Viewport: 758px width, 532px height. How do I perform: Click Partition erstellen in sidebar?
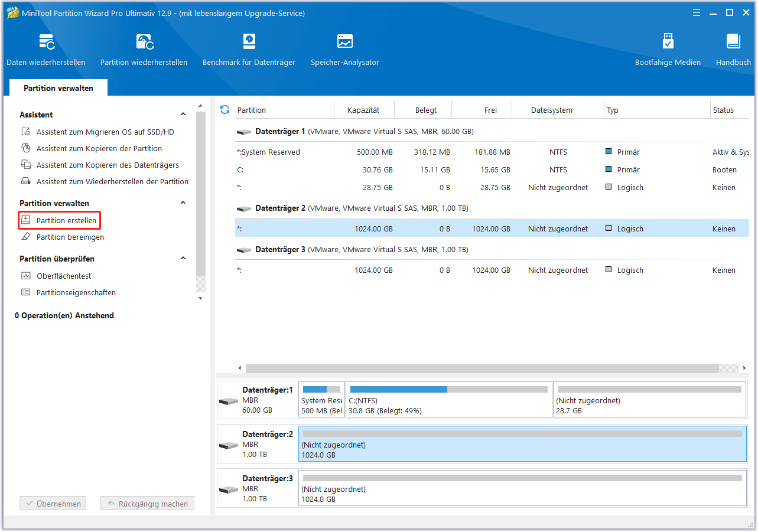tap(66, 220)
